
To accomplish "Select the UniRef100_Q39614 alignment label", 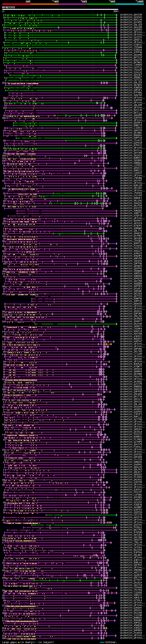I will tap(131, 50).
